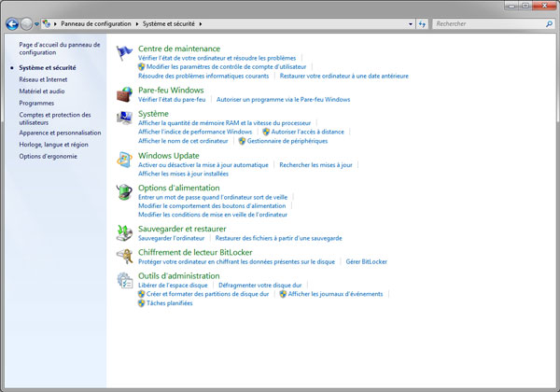Open Centre de maintenance heading
This screenshot has height=392, width=560.
[x=179, y=49]
